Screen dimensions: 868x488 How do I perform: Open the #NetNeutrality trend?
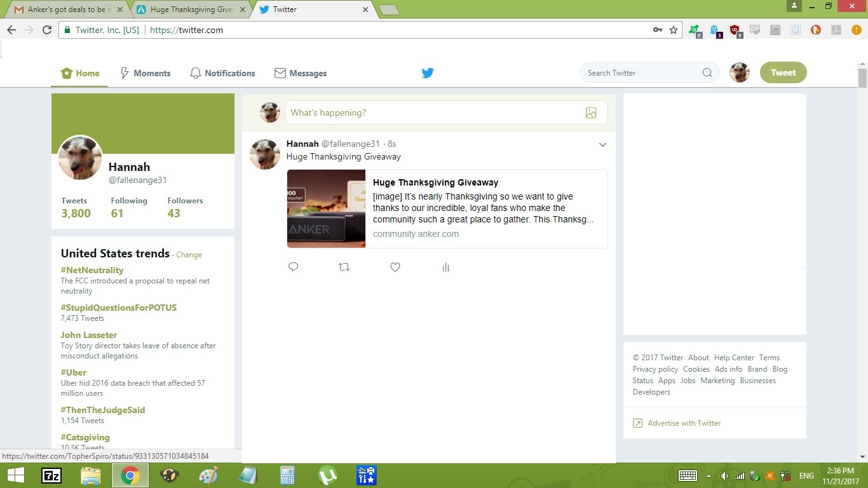(92, 270)
